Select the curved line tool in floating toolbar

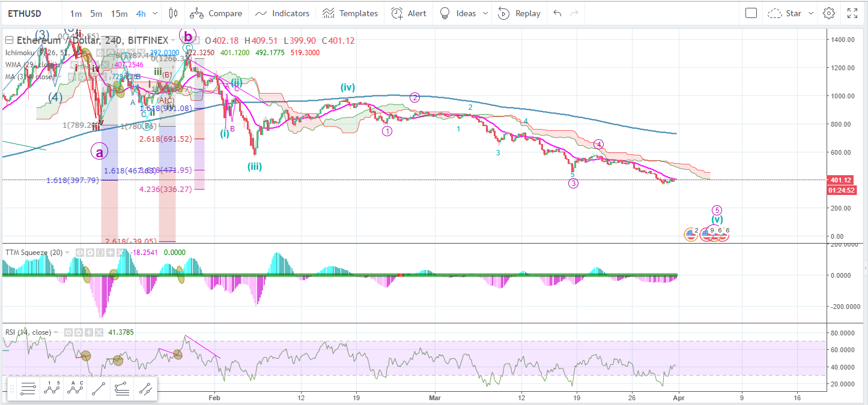click(145, 389)
